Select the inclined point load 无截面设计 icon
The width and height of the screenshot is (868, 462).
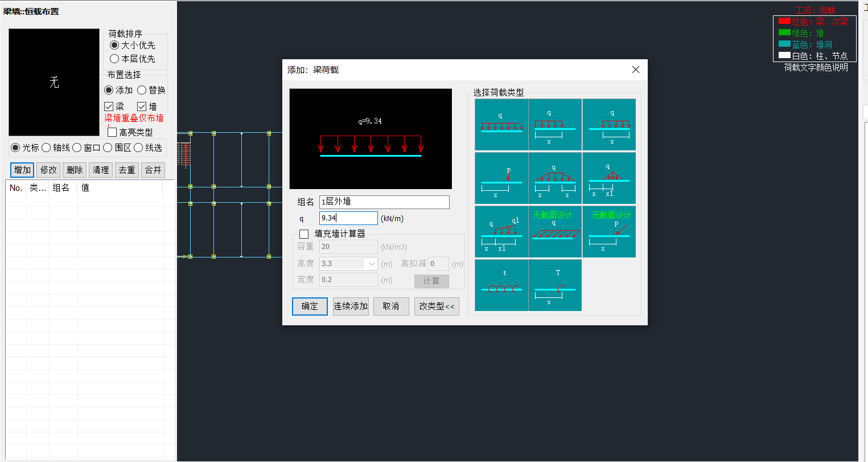pos(609,232)
